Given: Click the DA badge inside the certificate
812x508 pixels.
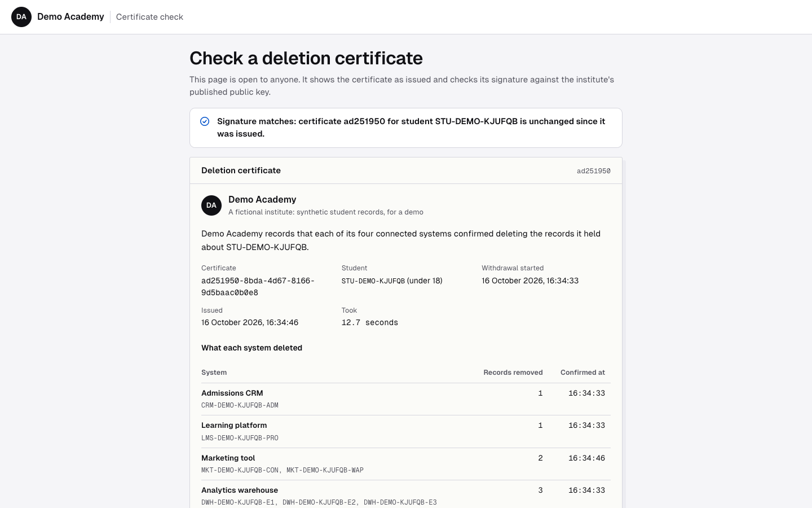Looking at the screenshot, I should [211, 205].
